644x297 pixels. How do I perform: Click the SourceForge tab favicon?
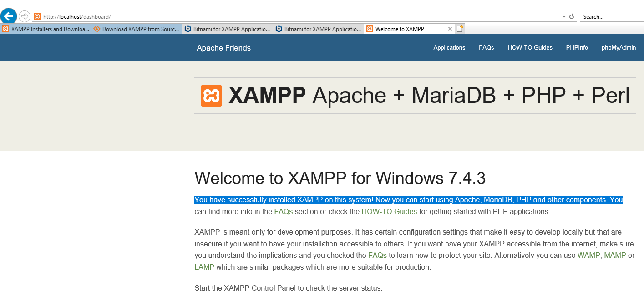(96, 29)
